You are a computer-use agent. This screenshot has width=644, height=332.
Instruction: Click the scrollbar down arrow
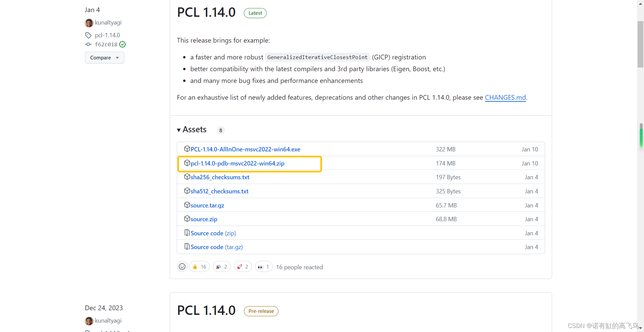pyautogui.click(x=641, y=328)
